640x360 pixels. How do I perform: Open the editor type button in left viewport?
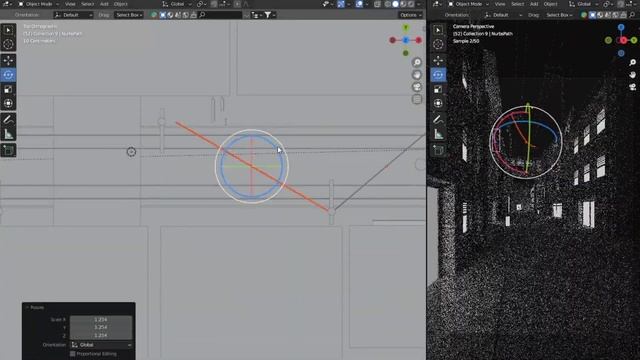[x=6, y=4]
